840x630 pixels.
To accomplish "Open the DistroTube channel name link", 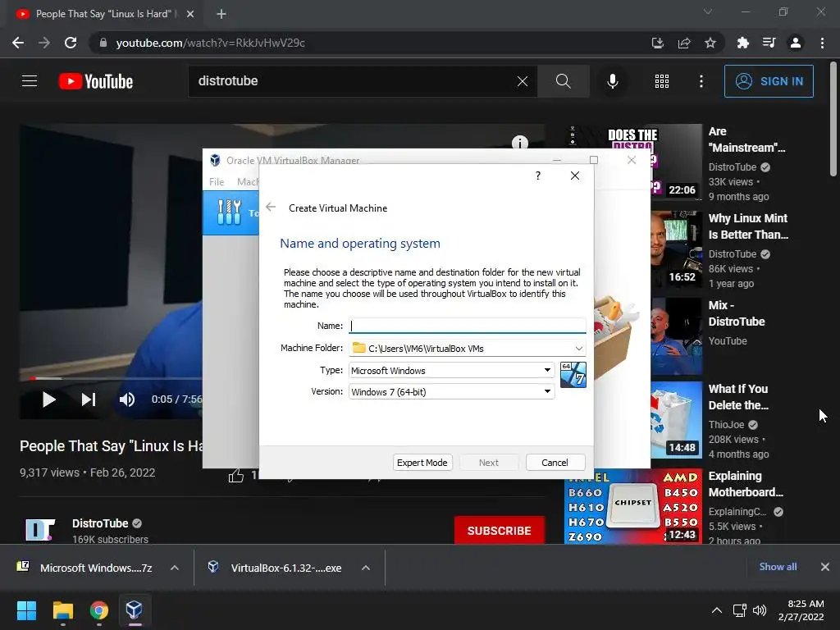I will pos(100,523).
